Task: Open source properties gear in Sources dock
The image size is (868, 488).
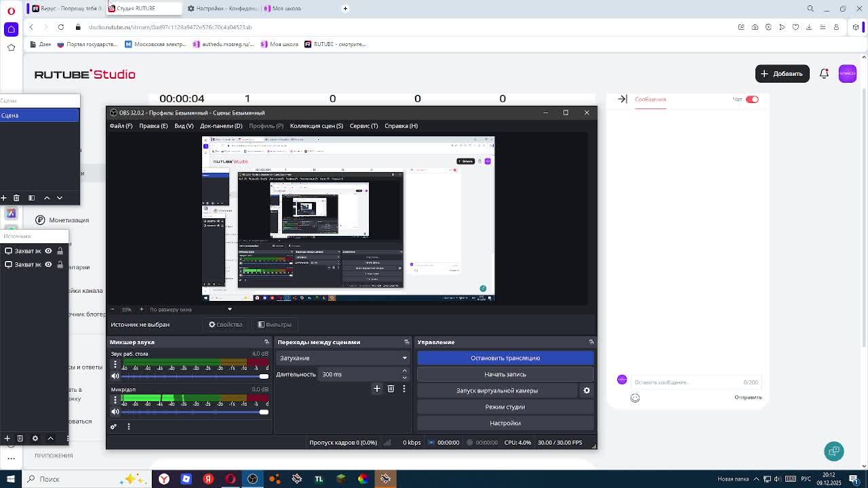Action: point(35,439)
